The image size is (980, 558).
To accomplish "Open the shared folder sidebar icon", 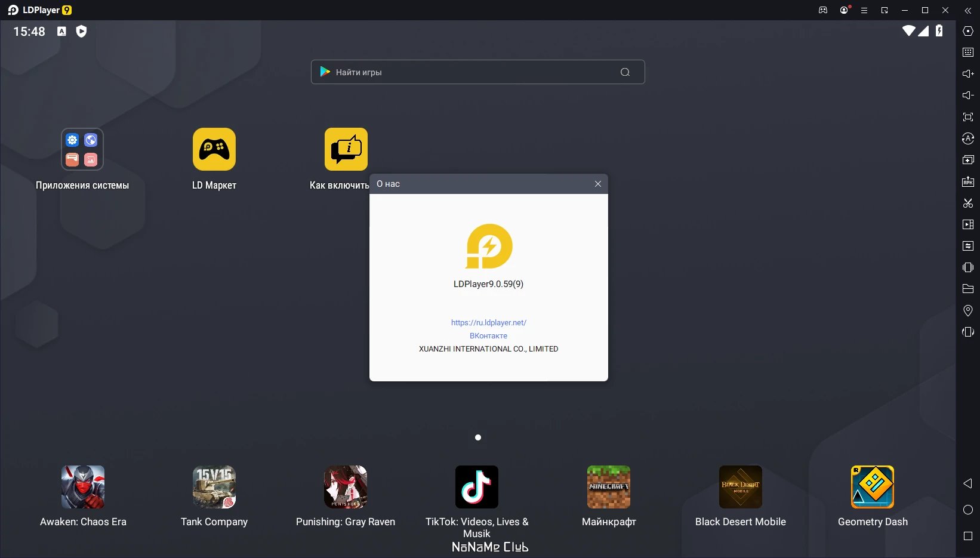I will [x=968, y=289].
